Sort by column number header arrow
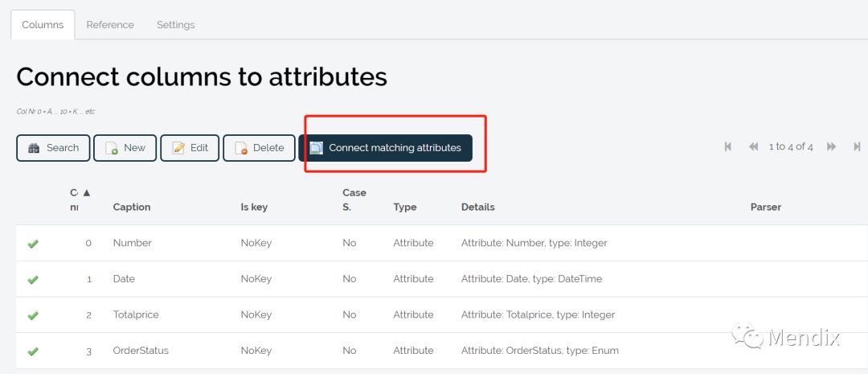 pyautogui.click(x=86, y=193)
